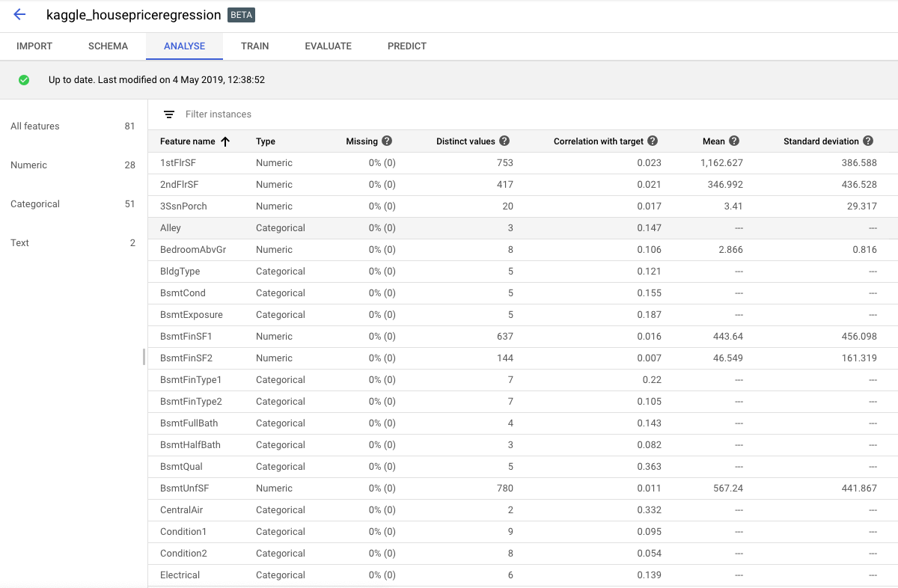Screen dimensions: 898x588
Task: Filter by Text features
Action: (73, 243)
